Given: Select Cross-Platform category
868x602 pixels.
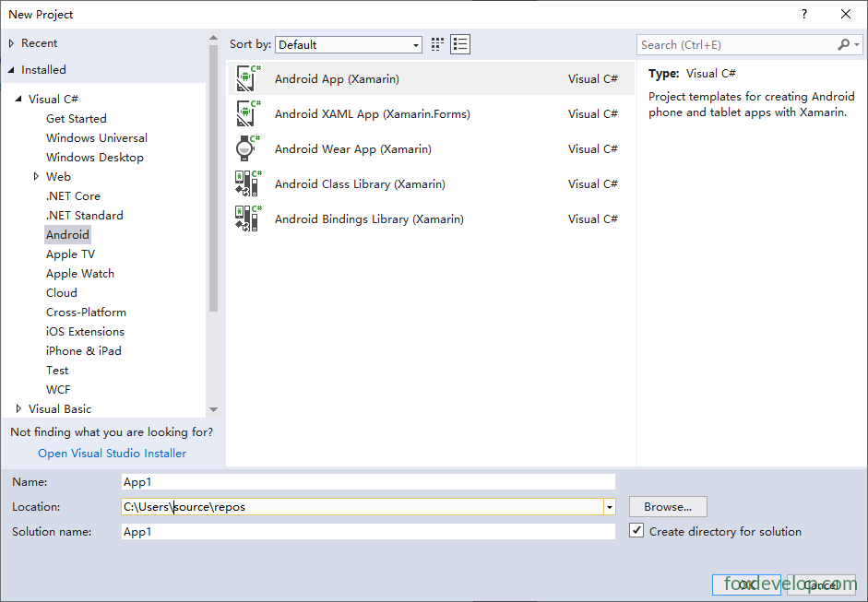Looking at the screenshot, I should click(86, 313).
